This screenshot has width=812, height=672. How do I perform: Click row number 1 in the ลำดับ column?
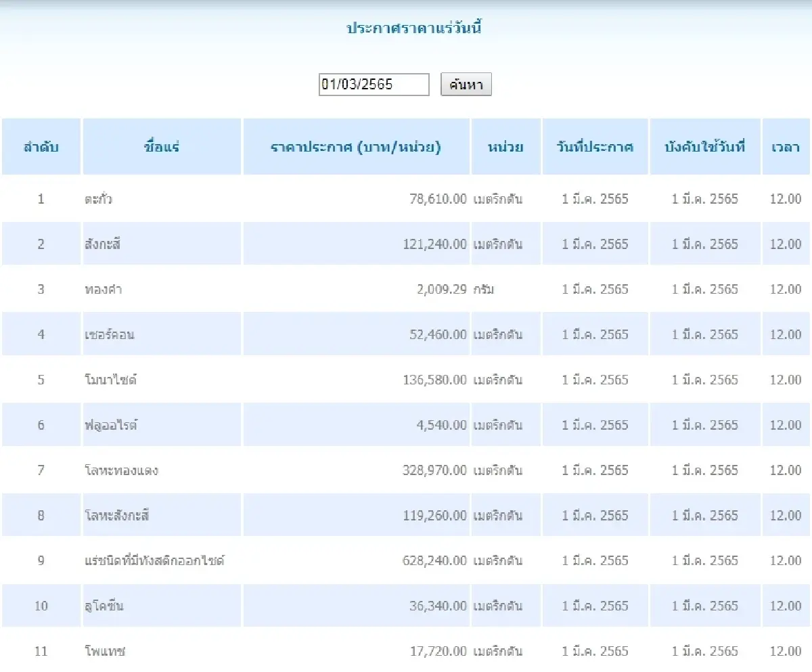click(x=41, y=199)
